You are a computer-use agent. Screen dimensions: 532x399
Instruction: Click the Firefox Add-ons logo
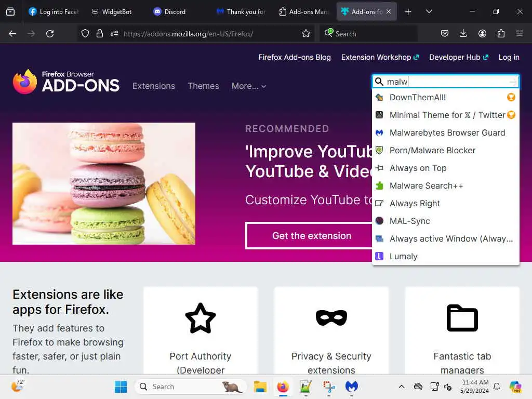tap(66, 82)
